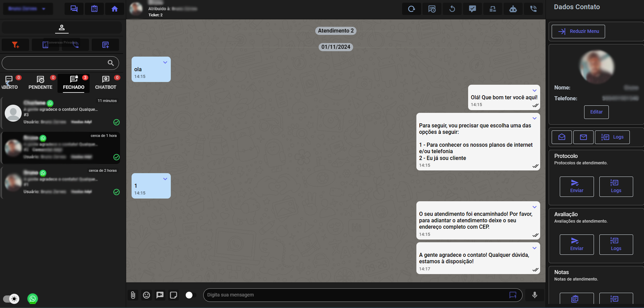Switch to the PENDENTE tab
Viewport: 644px width, 308px height.
(40, 83)
